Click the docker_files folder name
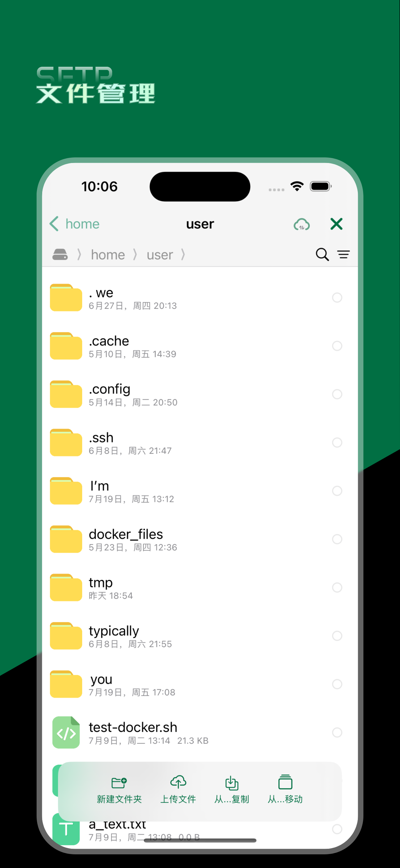Screen dimensions: 400x868 [x=126, y=534]
